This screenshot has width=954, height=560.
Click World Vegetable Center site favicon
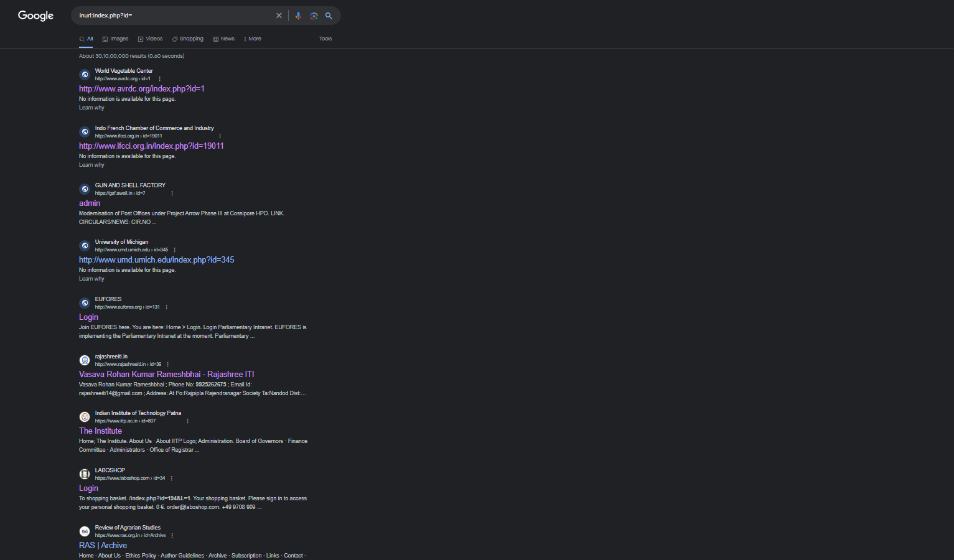pyautogui.click(x=85, y=75)
